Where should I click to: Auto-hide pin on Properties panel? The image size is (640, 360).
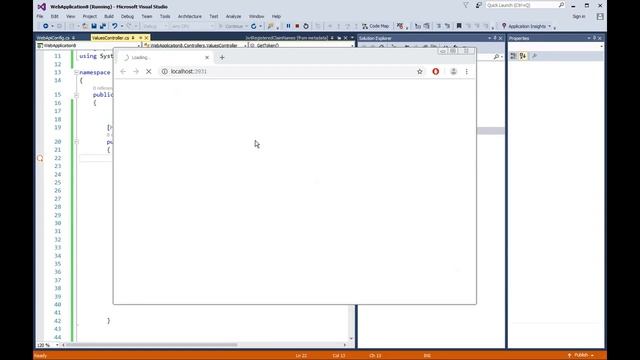pyautogui.click(x=594, y=38)
